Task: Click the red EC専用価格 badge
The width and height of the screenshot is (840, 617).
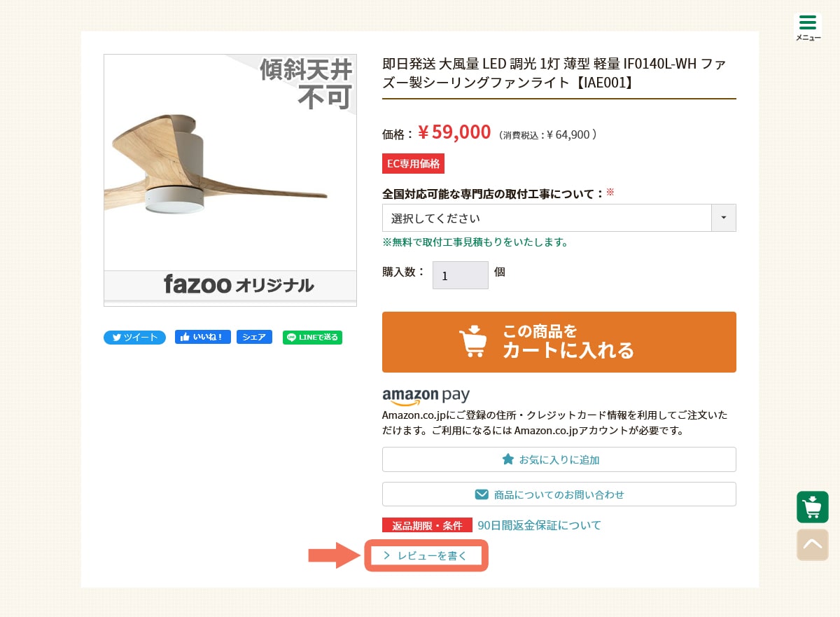Action: coord(413,164)
